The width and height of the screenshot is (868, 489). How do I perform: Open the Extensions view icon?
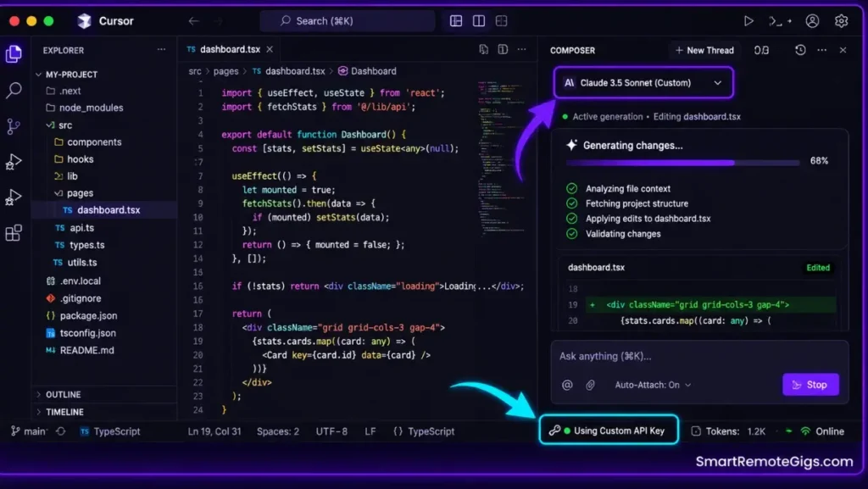[14, 233]
